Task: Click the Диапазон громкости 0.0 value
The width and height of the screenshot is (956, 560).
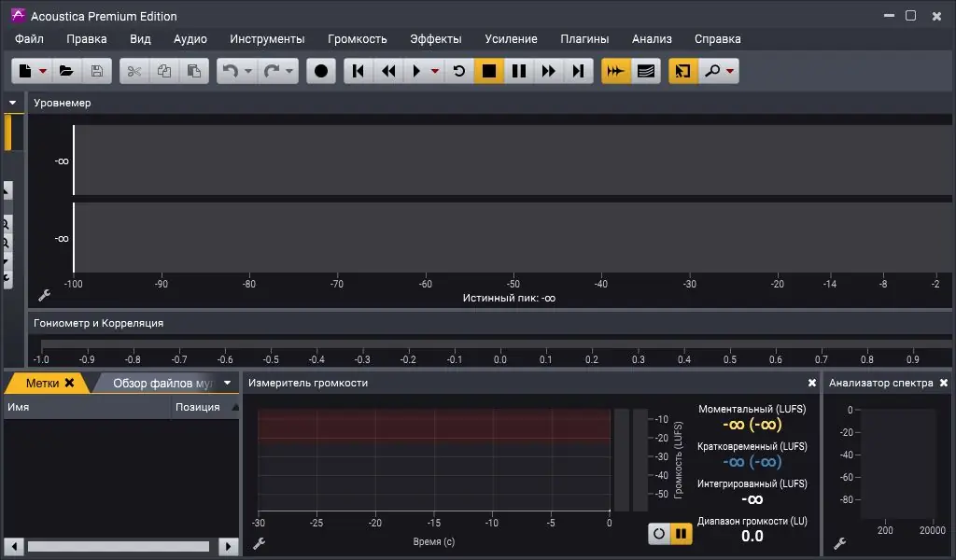Action: (752, 537)
